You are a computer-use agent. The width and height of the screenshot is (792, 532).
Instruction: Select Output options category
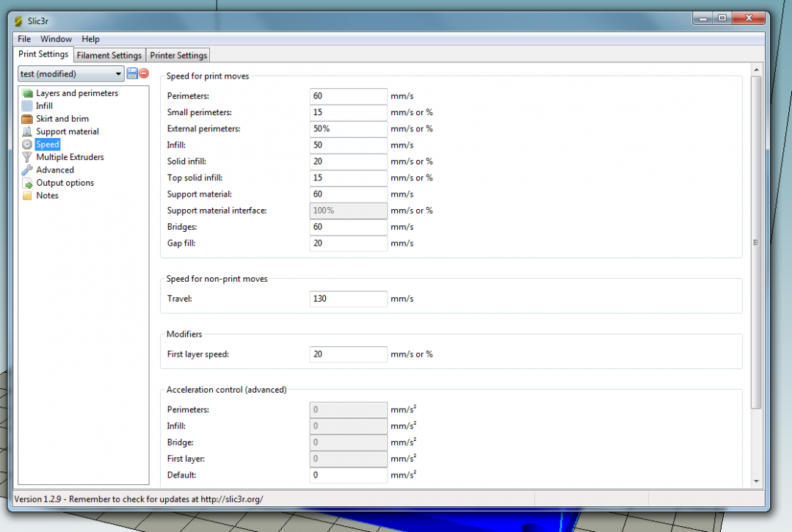pos(65,183)
